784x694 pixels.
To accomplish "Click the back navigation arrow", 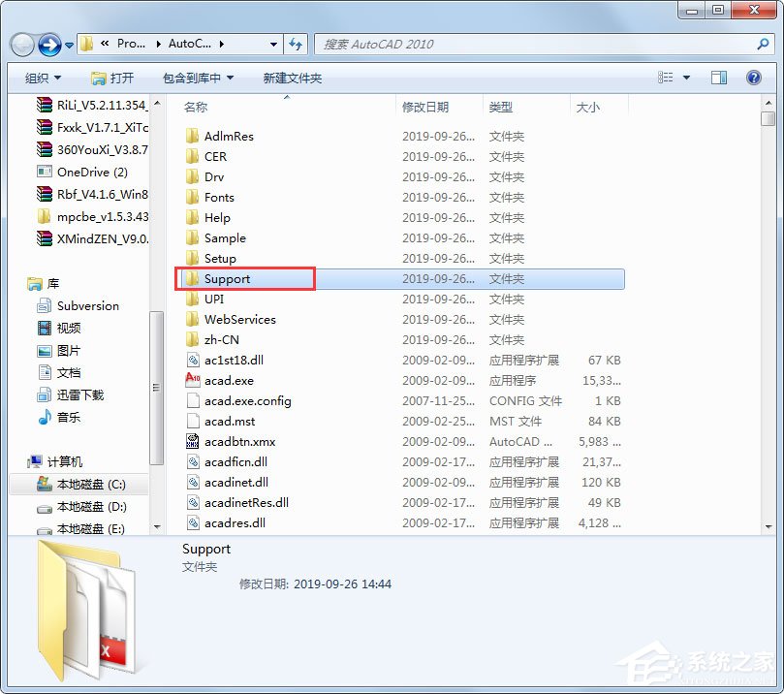I will coord(21,44).
